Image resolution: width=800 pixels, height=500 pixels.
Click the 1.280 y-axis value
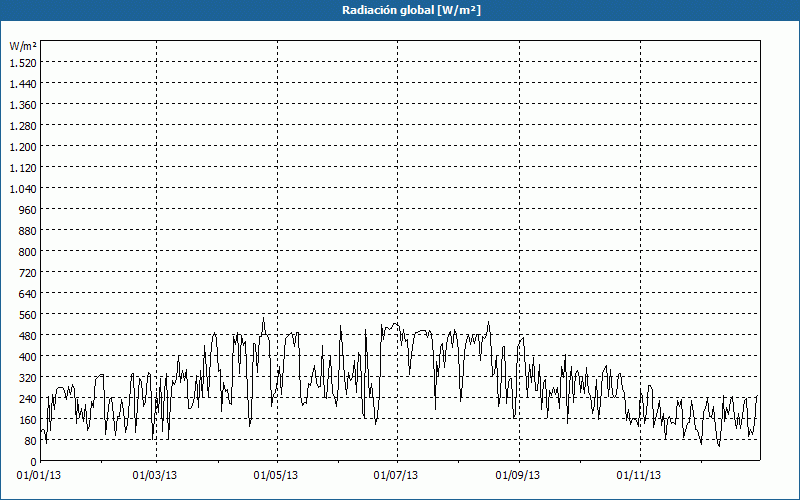pos(23,126)
